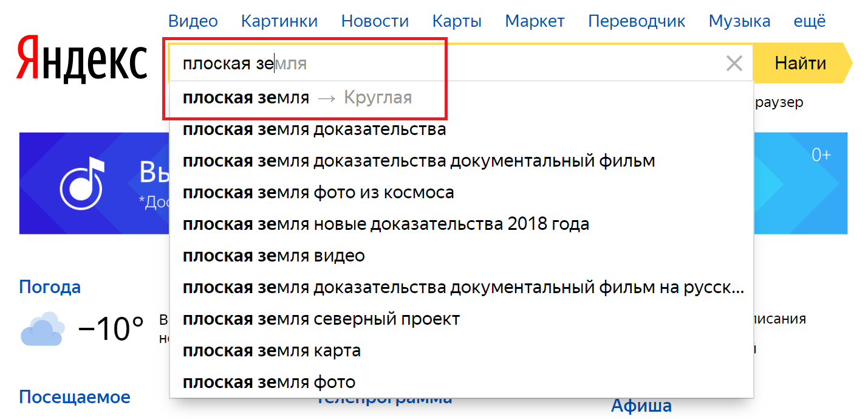868x419 pixels.
Task: Expand the ещё more services menu
Action: point(809,21)
